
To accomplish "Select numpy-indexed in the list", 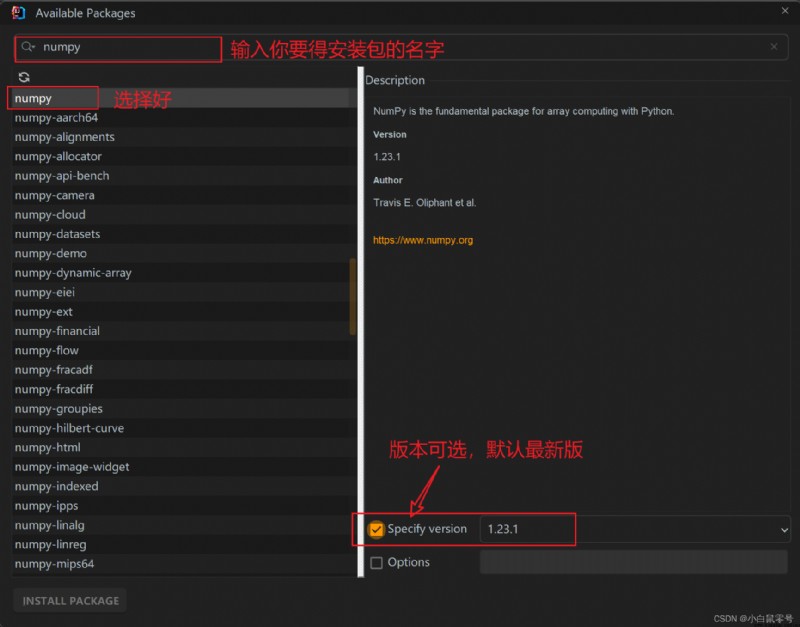I will click(184, 486).
